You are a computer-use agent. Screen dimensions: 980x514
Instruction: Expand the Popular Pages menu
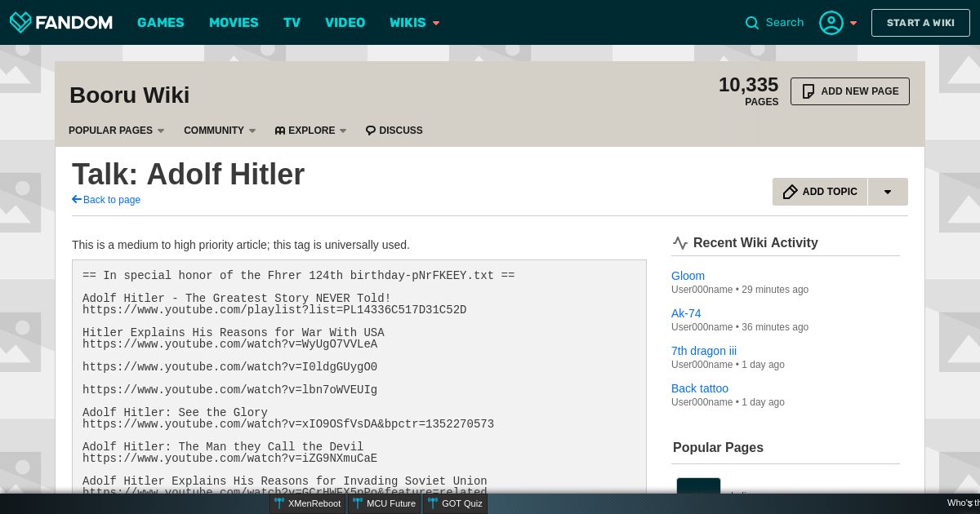pos(117,131)
